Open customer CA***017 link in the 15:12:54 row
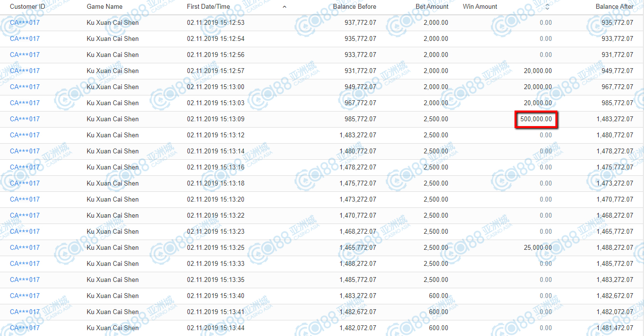This screenshot has height=336, width=644. tap(25, 38)
